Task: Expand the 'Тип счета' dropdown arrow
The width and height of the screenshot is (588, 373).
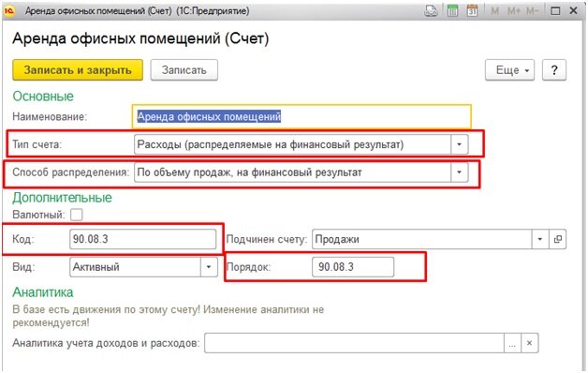Action: coord(459,144)
